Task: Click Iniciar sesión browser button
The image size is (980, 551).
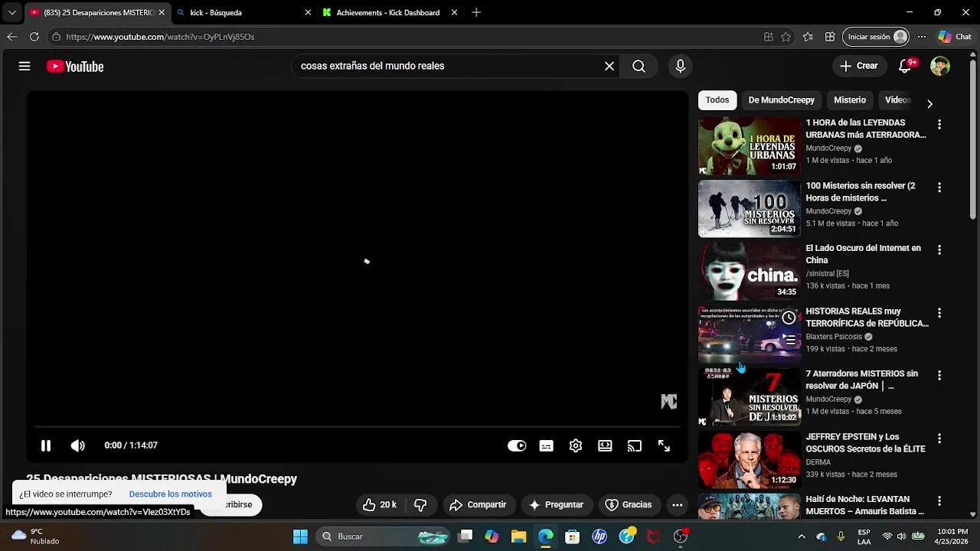Action: (x=877, y=37)
